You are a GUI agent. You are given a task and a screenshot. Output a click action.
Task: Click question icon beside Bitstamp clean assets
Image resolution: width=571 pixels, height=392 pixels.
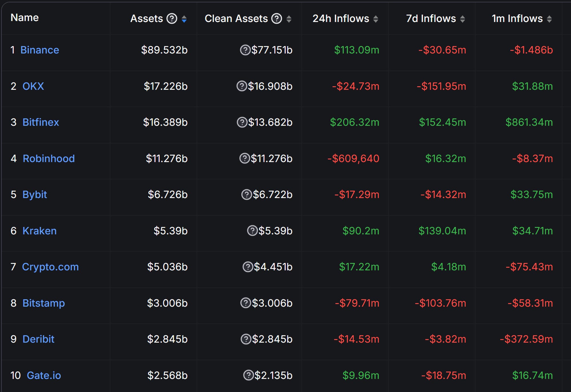click(246, 303)
